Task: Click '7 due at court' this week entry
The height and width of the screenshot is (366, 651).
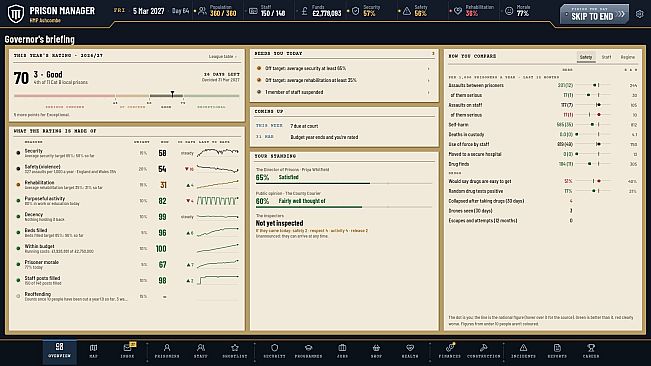Action: [x=304, y=126]
